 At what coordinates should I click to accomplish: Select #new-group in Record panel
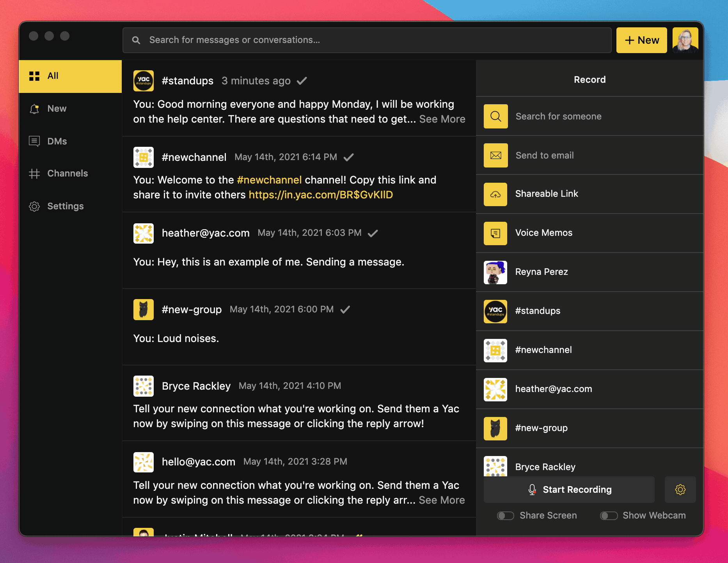tap(590, 429)
